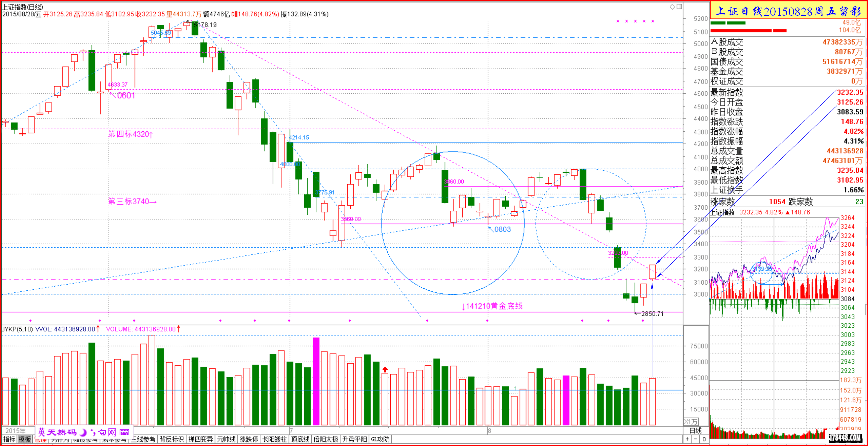Click the red up-arrow marker in volume pane
This screenshot has width=868, height=446.
(385, 370)
